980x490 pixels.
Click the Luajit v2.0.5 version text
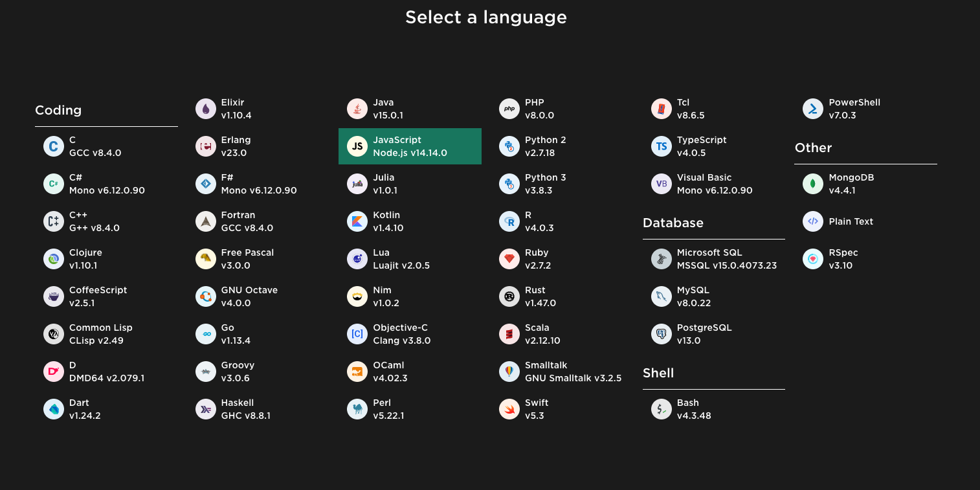coord(401,265)
